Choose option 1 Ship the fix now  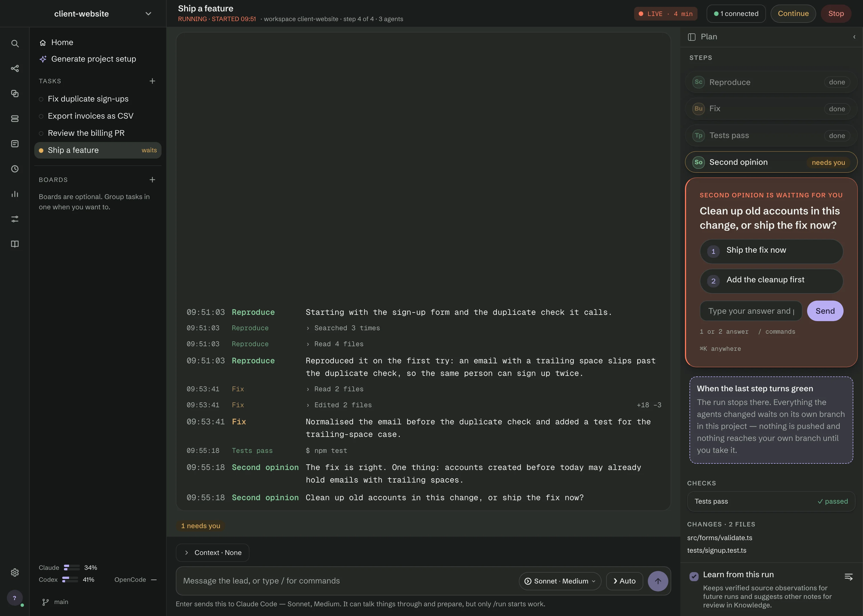(x=771, y=251)
